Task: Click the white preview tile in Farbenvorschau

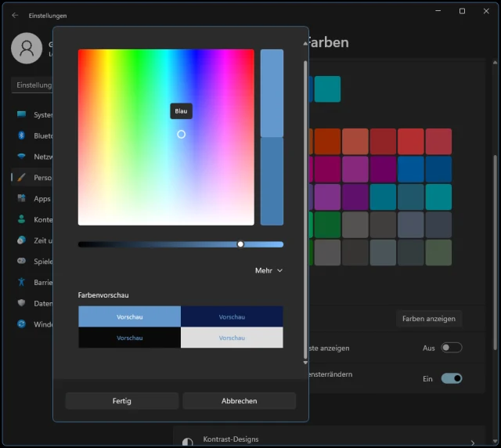Action: click(x=232, y=338)
